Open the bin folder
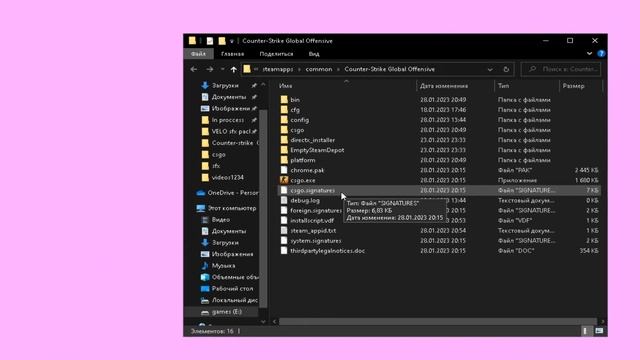 [295, 100]
